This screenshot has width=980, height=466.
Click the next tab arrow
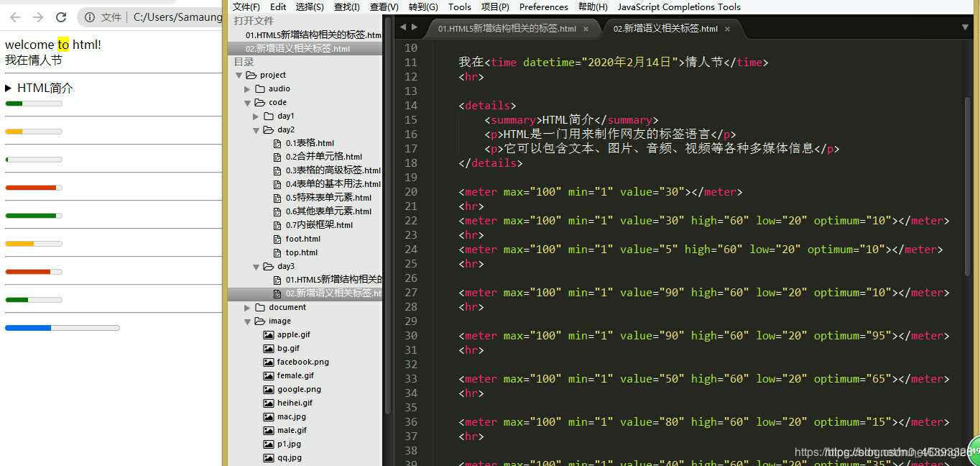click(414, 27)
